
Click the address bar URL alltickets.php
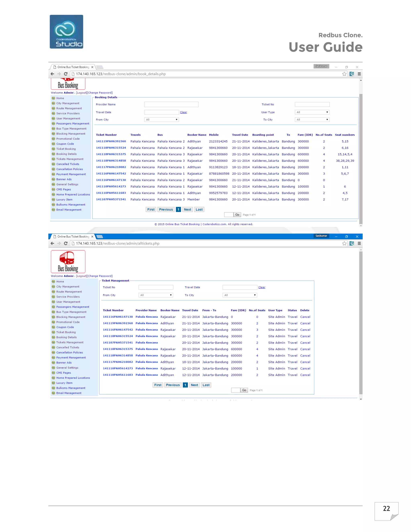click(x=118, y=243)
